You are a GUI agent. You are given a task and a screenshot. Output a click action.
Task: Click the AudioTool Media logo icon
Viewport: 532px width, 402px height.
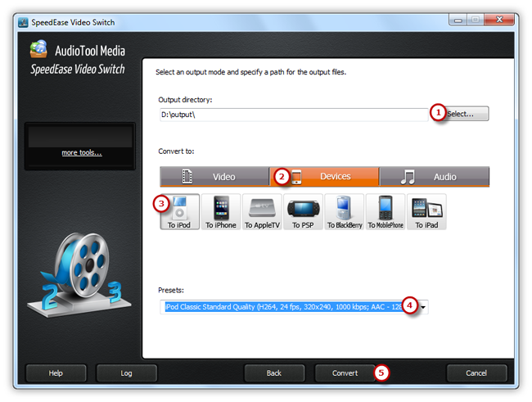coord(38,49)
